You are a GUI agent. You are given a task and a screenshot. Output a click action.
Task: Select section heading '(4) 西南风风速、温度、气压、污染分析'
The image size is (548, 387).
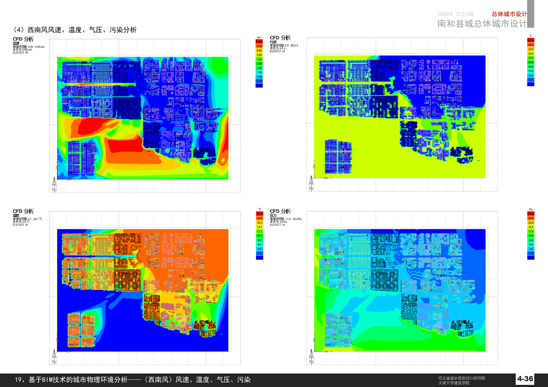(x=74, y=30)
